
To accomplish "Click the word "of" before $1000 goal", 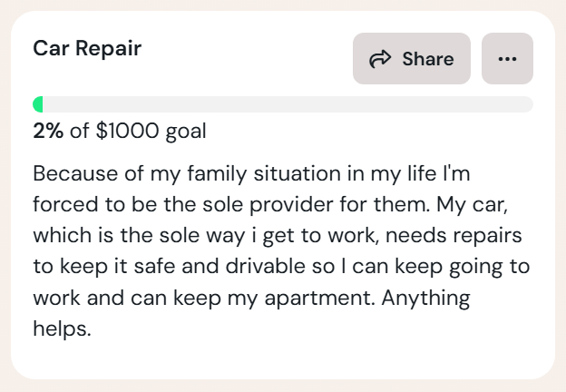I will (80, 132).
